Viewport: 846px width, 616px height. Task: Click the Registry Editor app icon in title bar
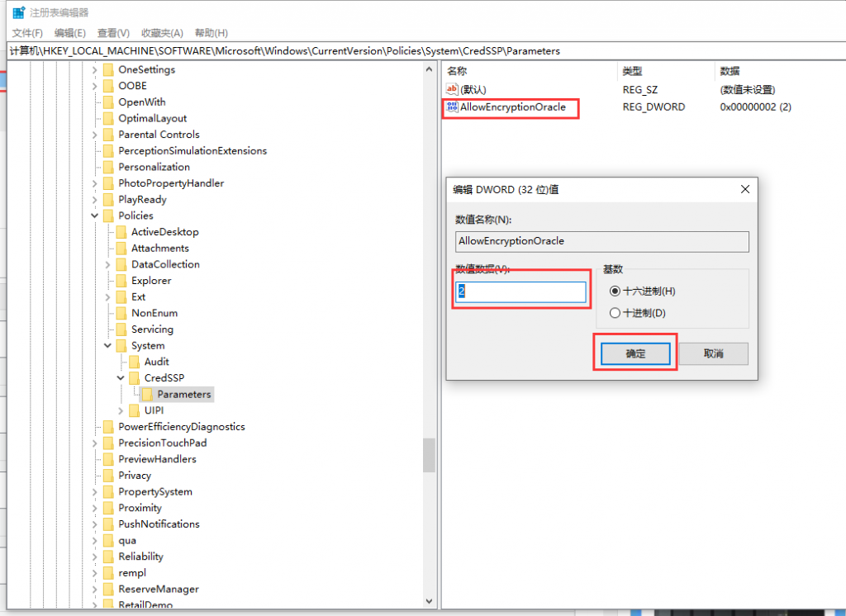pyautogui.click(x=18, y=12)
